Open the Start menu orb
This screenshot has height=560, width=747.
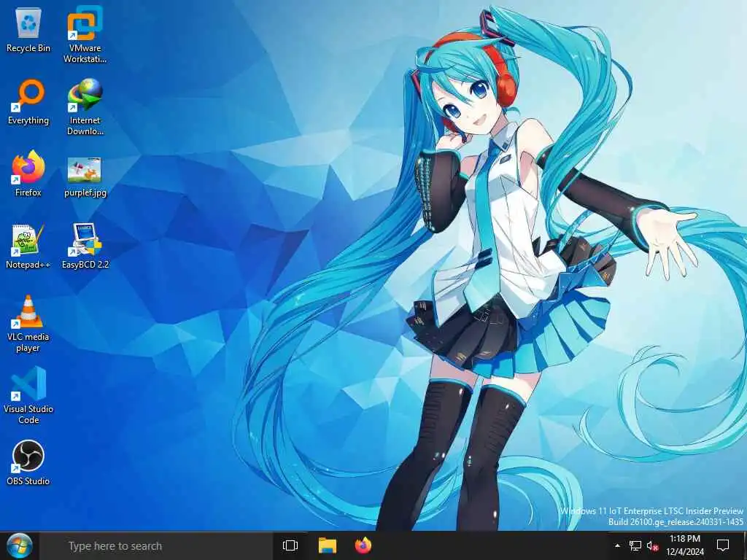19,545
